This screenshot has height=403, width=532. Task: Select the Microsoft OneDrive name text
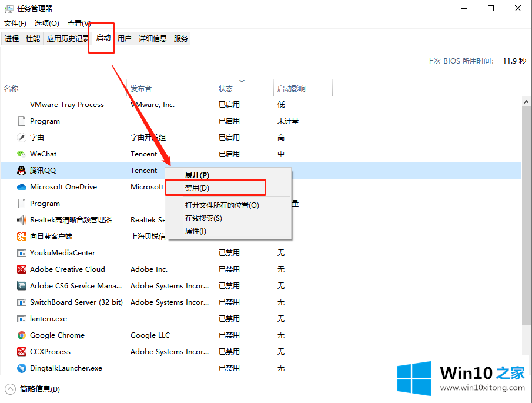pos(63,187)
